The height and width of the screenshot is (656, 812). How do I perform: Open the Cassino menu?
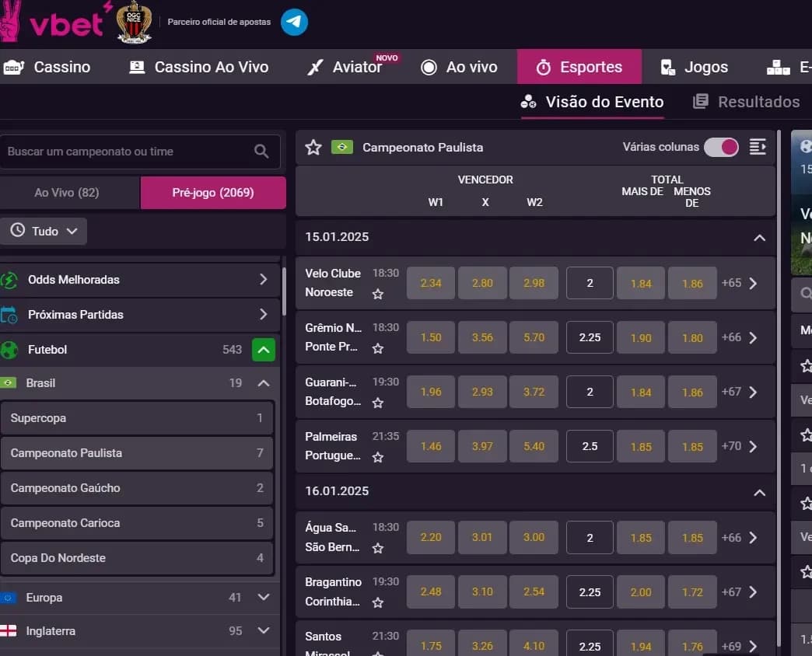tap(47, 67)
